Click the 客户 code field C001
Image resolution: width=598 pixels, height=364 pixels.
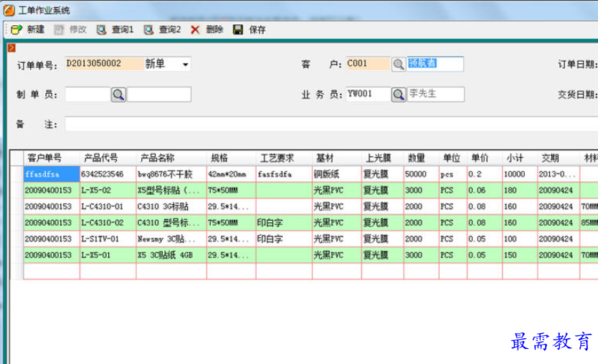(368, 64)
